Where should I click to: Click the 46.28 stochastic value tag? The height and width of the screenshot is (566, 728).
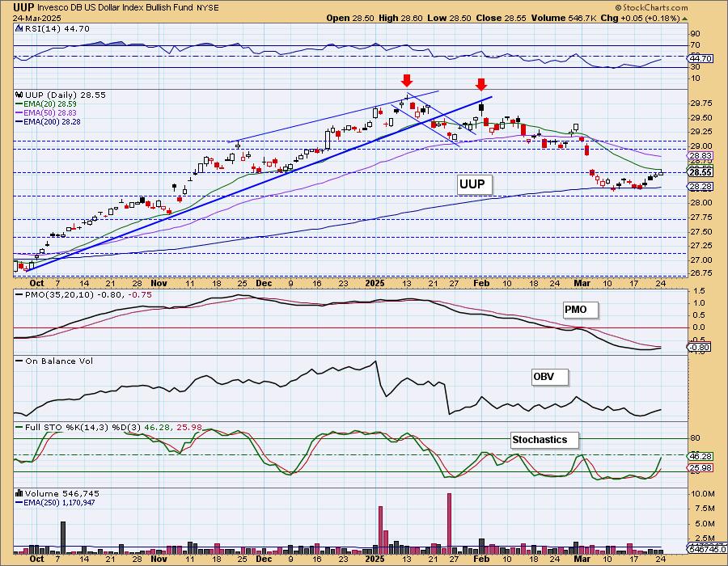pyautogui.click(x=701, y=457)
